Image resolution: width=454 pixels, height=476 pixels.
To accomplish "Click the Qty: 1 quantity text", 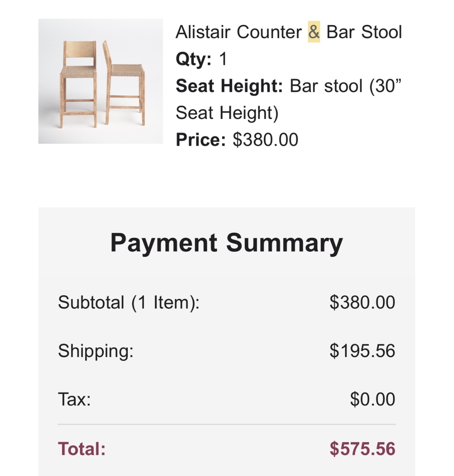I will pos(201,59).
